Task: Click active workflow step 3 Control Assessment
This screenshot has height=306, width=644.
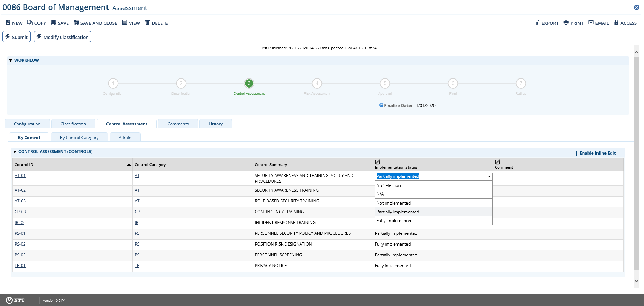Action: [x=249, y=83]
